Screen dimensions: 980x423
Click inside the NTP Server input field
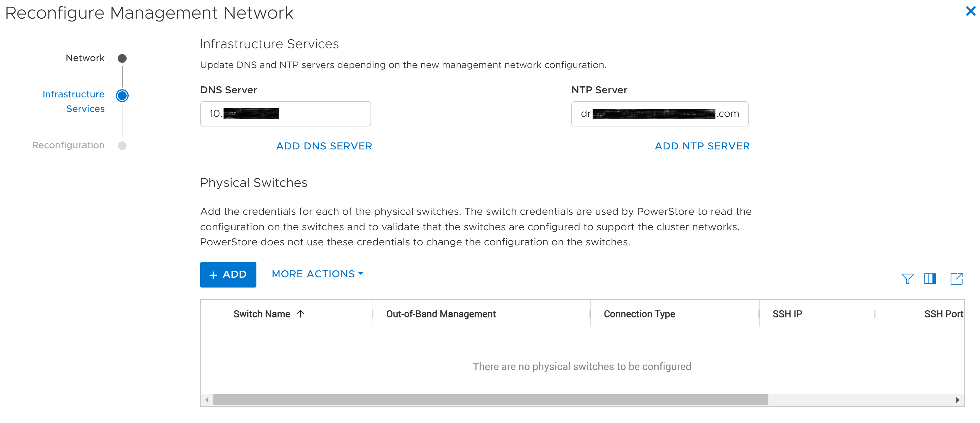point(659,113)
